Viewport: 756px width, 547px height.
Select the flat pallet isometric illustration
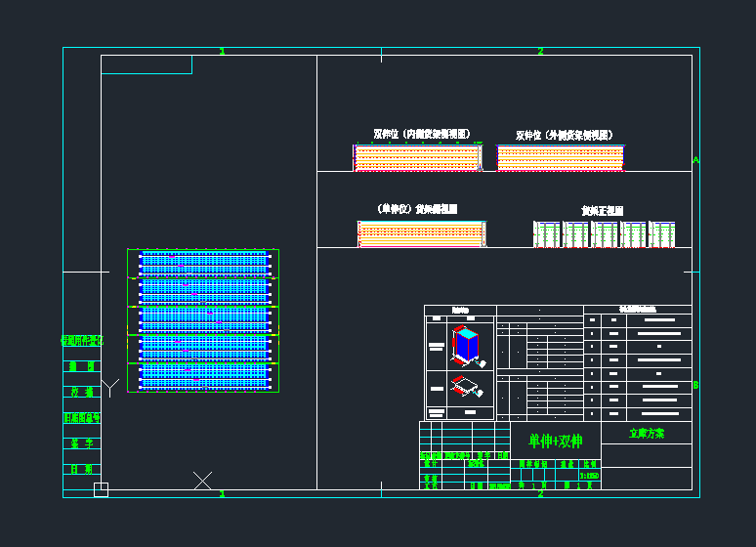point(469,386)
